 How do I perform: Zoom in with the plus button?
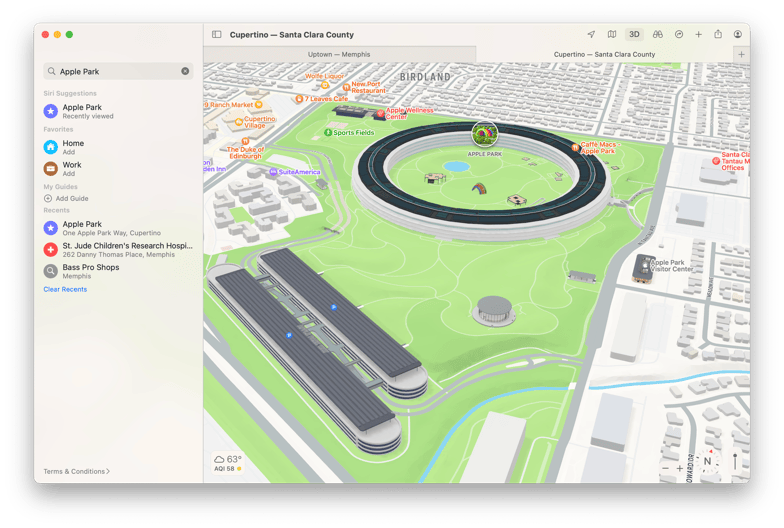(x=680, y=468)
